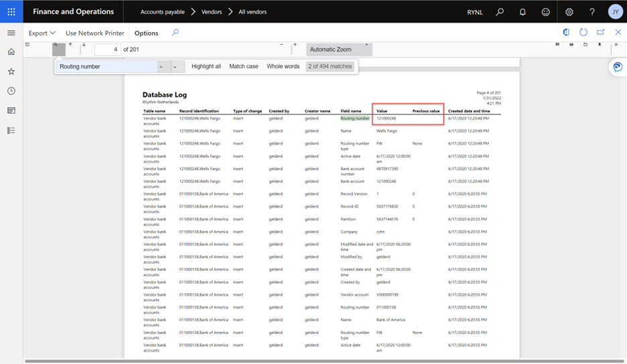Image resolution: width=627 pixels, height=364 pixels.
Task: Open the Modules list icon in sidebar
Action: [x=11, y=130]
